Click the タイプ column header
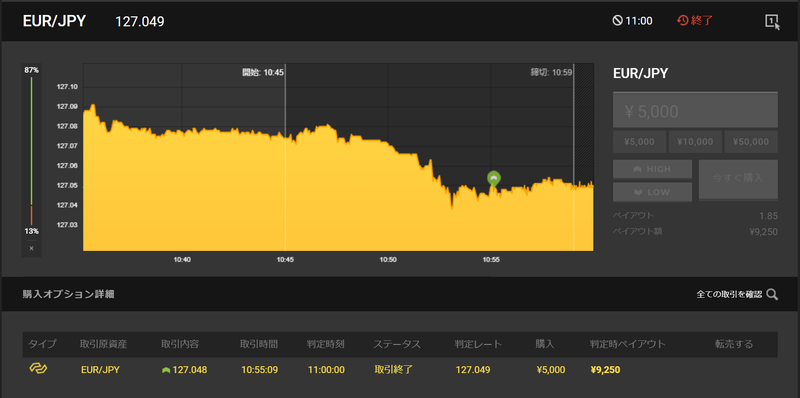800x398 pixels. (x=42, y=344)
